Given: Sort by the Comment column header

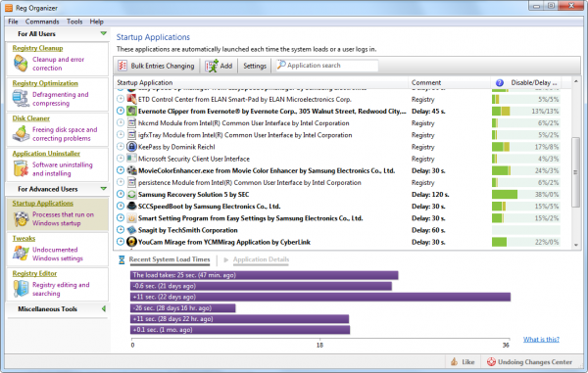Looking at the screenshot, I should coord(449,83).
